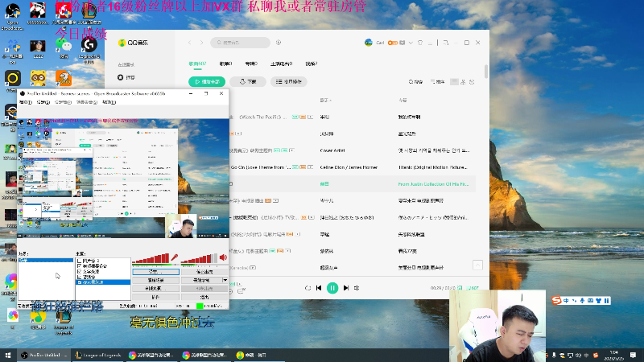Image resolution: width=644 pixels, height=362 pixels.
Task: Click the album column header in QQ Music
Action: [402, 100]
